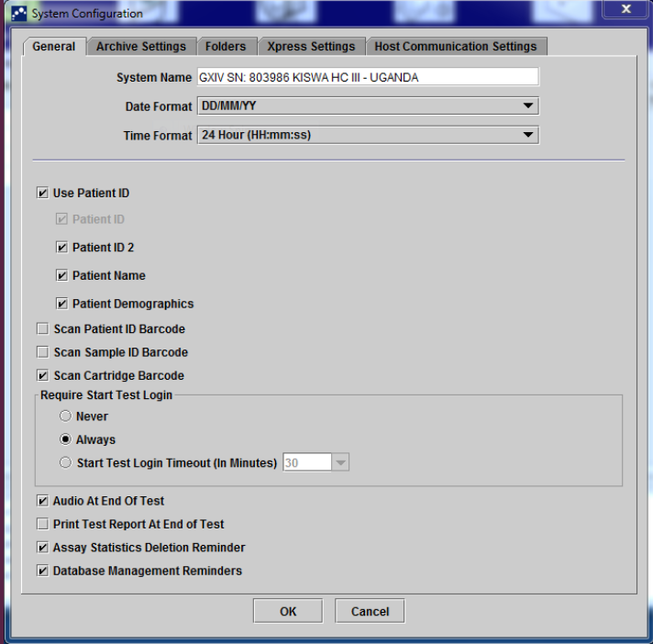The width and height of the screenshot is (653, 644).
Task: Confirm settings with the OK button
Action: pyautogui.click(x=288, y=611)
